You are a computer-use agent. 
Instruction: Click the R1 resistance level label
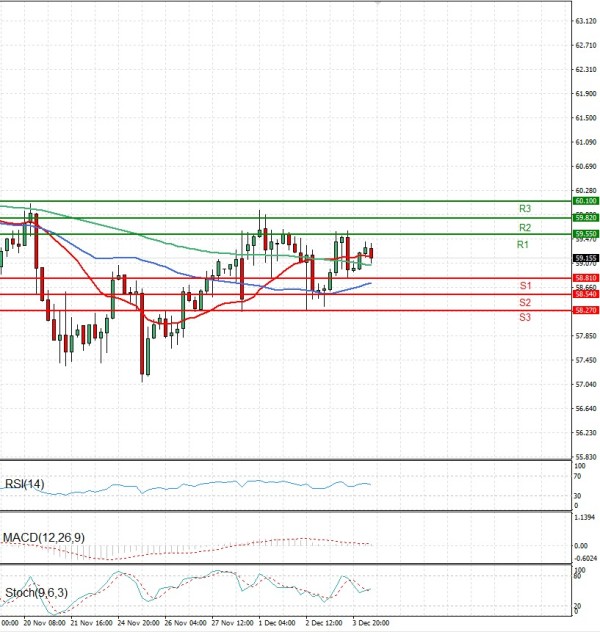(523, 245)
